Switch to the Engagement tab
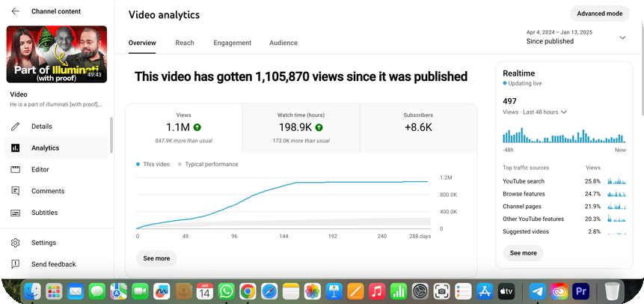This screenshot has width=644, height=304. [x=232, y=43]
